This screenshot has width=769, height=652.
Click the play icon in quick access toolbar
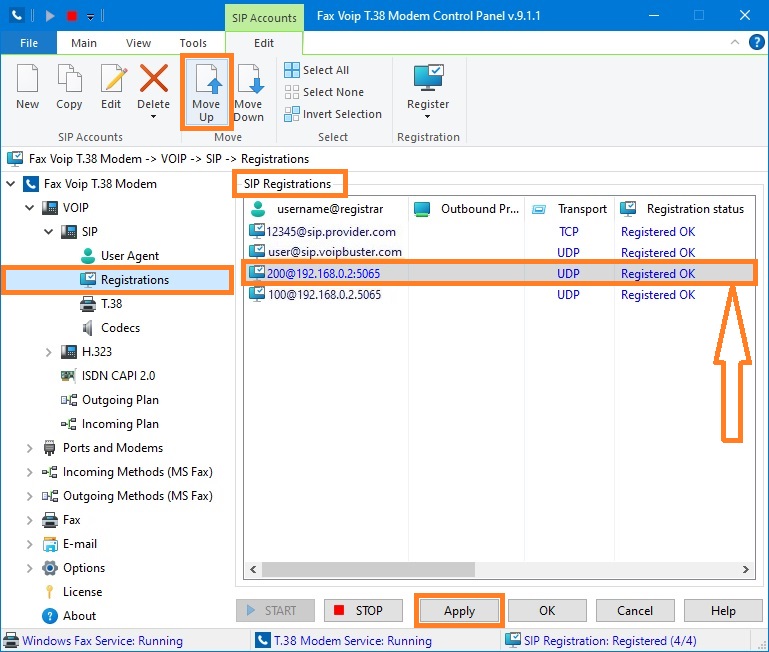click(50, 16)
